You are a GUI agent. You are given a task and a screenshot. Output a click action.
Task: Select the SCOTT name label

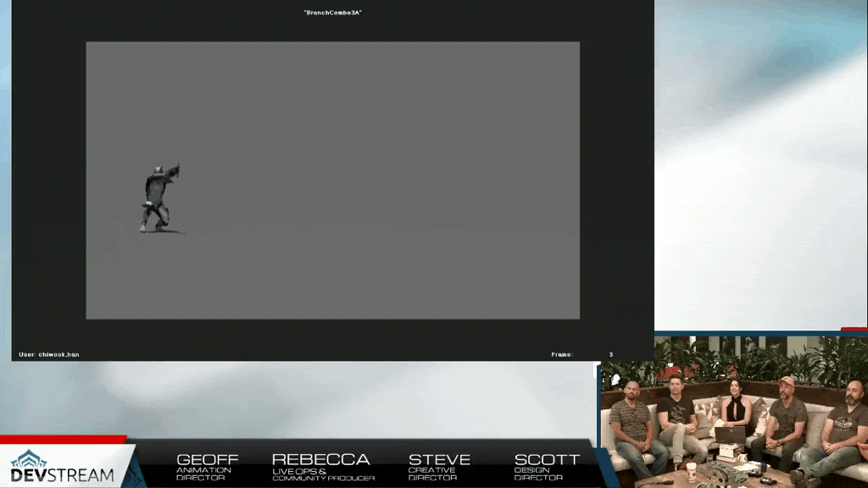click(x=547, y=459)
